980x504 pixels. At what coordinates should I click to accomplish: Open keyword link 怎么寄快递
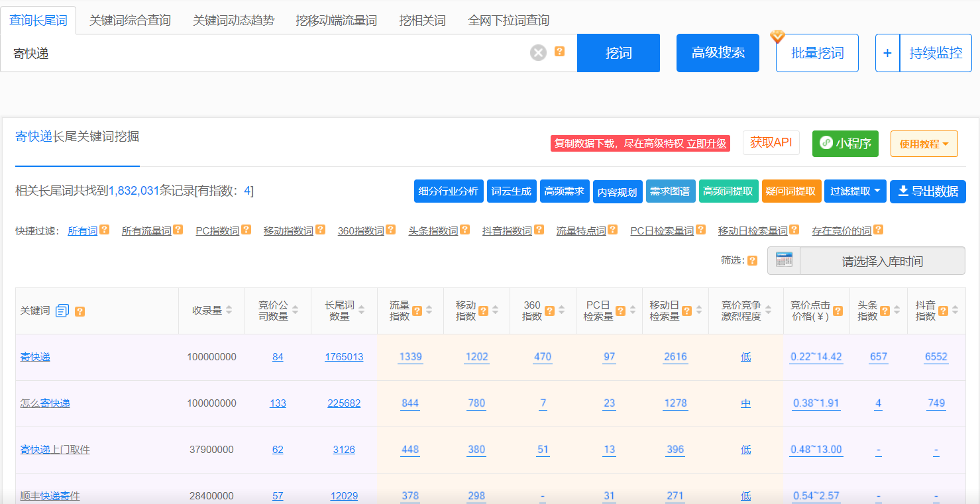pos(45,403)
